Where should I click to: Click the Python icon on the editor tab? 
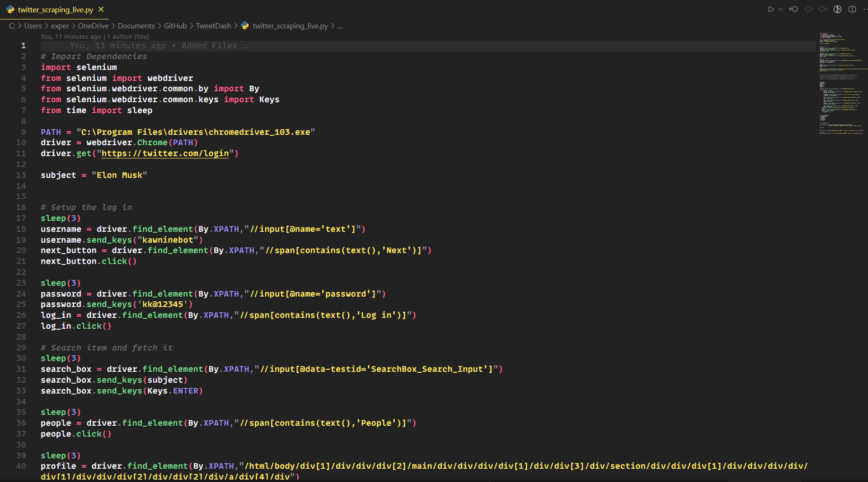coord(10,9)
